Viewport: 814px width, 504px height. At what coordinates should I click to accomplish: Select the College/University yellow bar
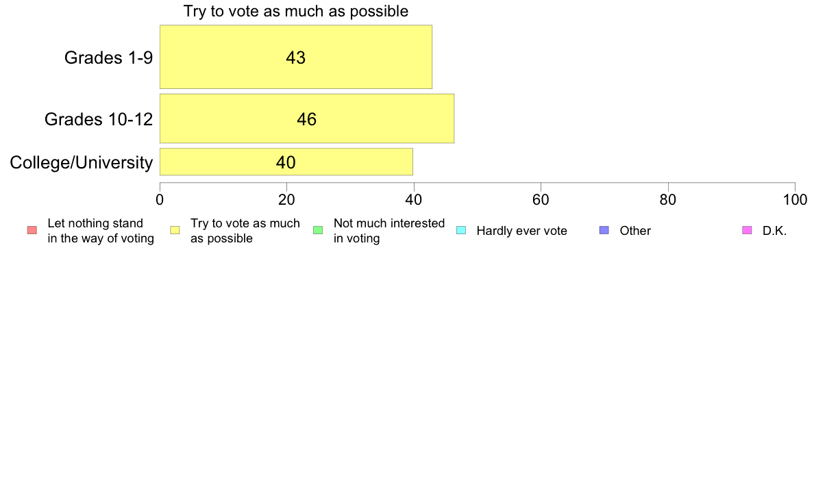point(286,162)
